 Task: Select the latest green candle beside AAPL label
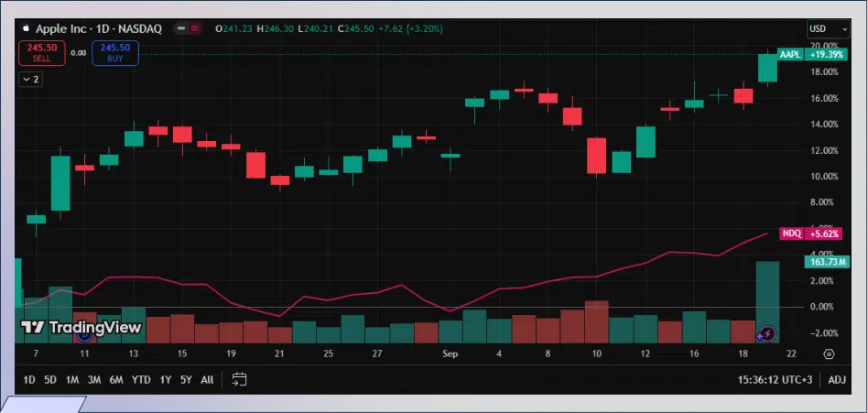pyautogui.click(x=767, y=68)
